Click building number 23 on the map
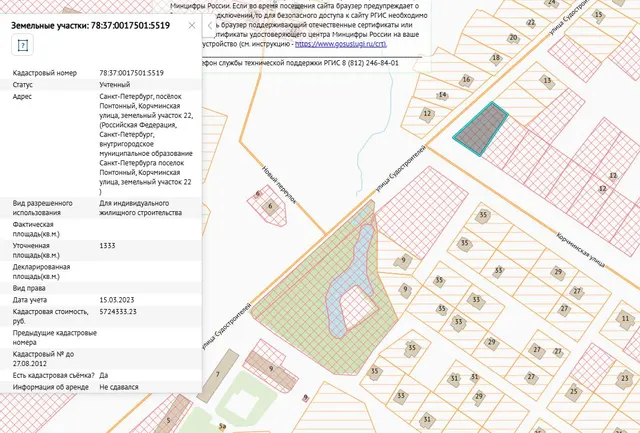640x433 pixels. coord(624,378)
